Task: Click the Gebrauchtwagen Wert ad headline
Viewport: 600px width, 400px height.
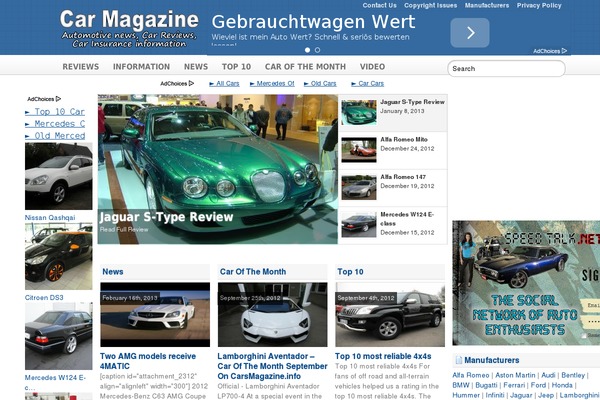Action: tap(313, 21)
